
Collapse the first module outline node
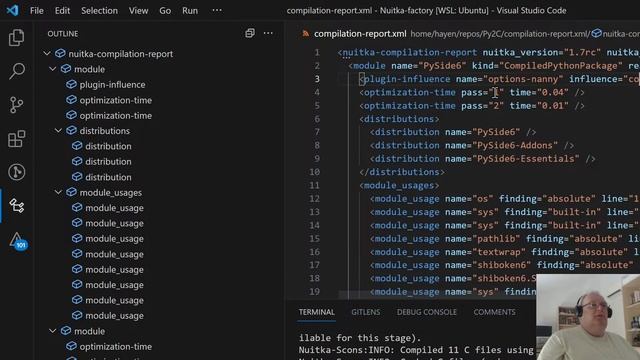[53, 69]
